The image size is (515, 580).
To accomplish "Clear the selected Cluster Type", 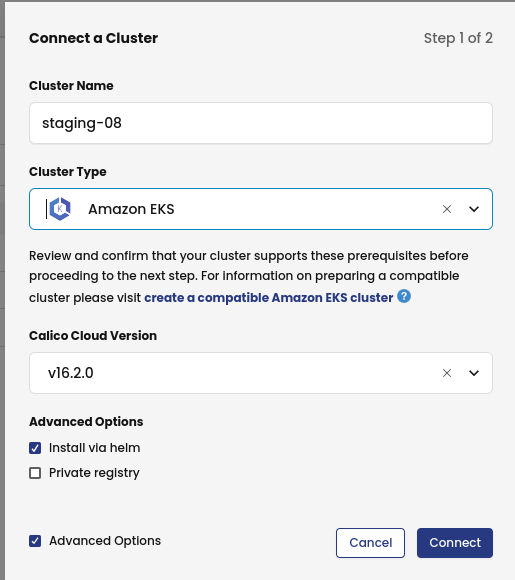I will point(447,209).
